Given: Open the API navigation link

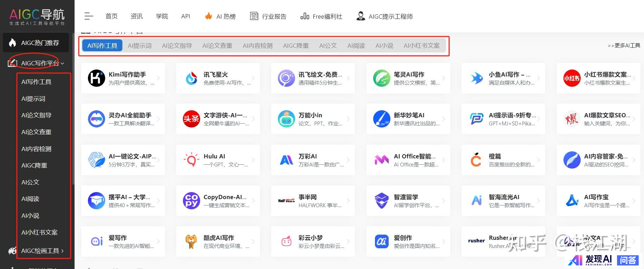Looking at the screenshot, I should (186, 16).
